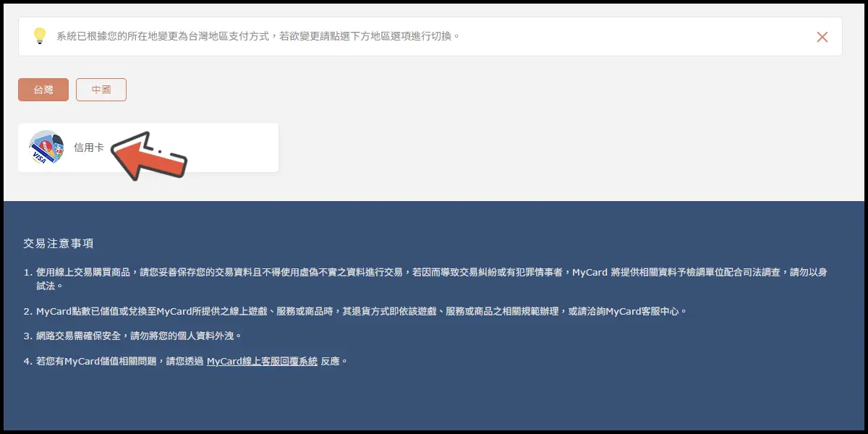The height and width of the screenshot is (434, 868).
Task: Click the word 反應 after the support link
Action: coord(331,361)
